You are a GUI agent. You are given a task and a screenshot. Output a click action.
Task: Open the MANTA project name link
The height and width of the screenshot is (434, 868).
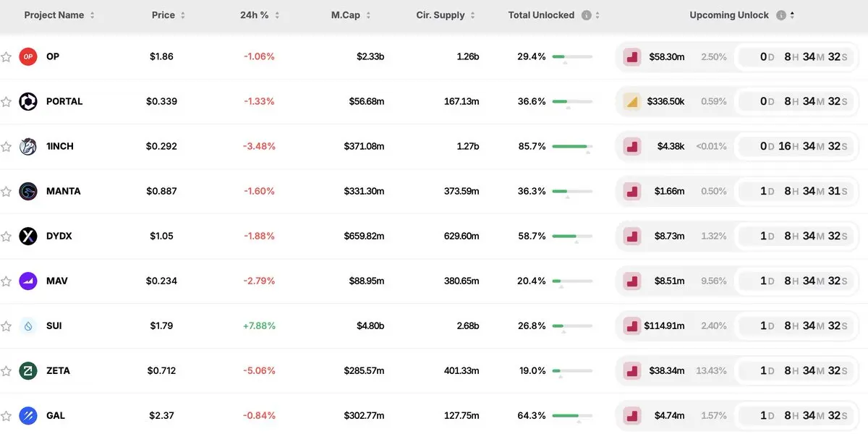pos(64,191)
